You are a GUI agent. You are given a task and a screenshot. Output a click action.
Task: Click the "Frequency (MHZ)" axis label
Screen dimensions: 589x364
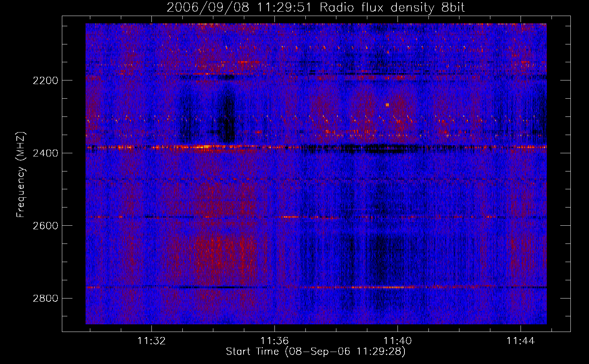pos(21,175)
